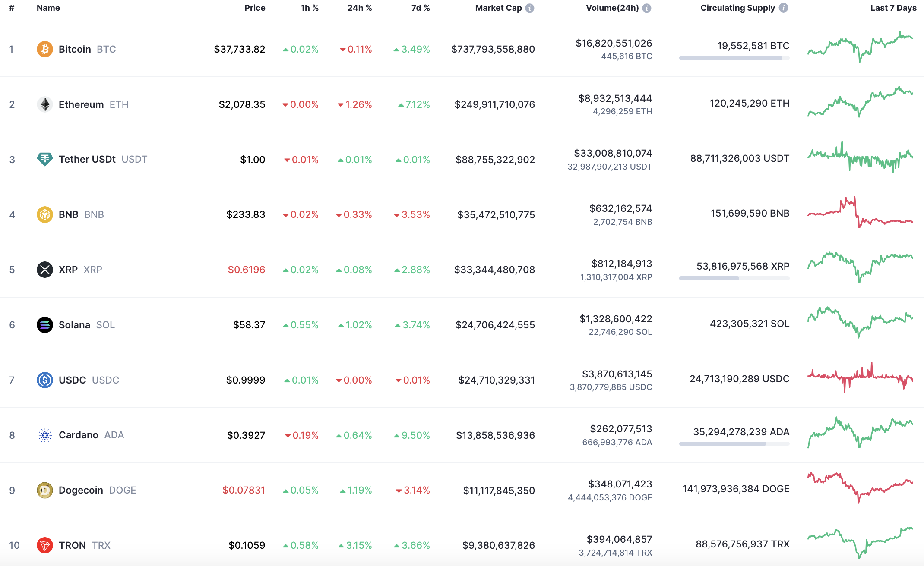Click the Solana logo icon
Screen dimensions: 924x566
coord(45,325)
